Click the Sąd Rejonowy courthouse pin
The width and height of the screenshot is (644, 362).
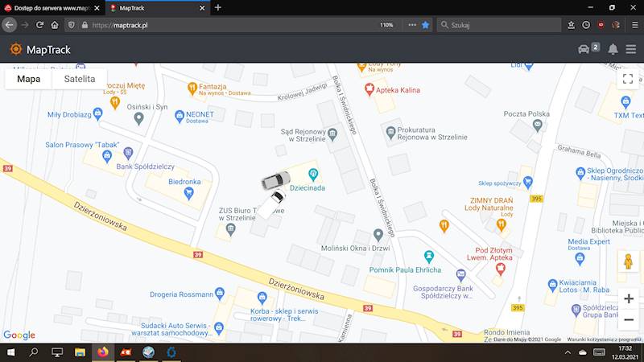[x=332, y=134]
